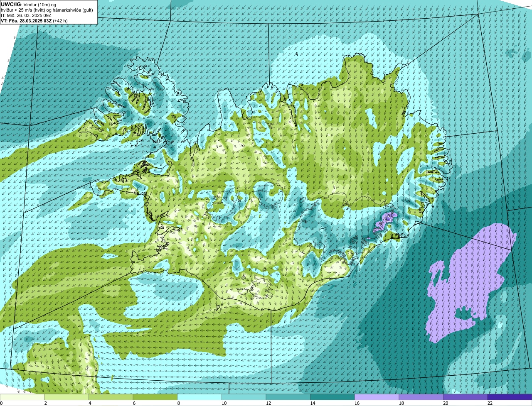Select the 18–20 m/s purple legend swatch
The width and height of the screenshot is (532, 406).
pos(421,397)
